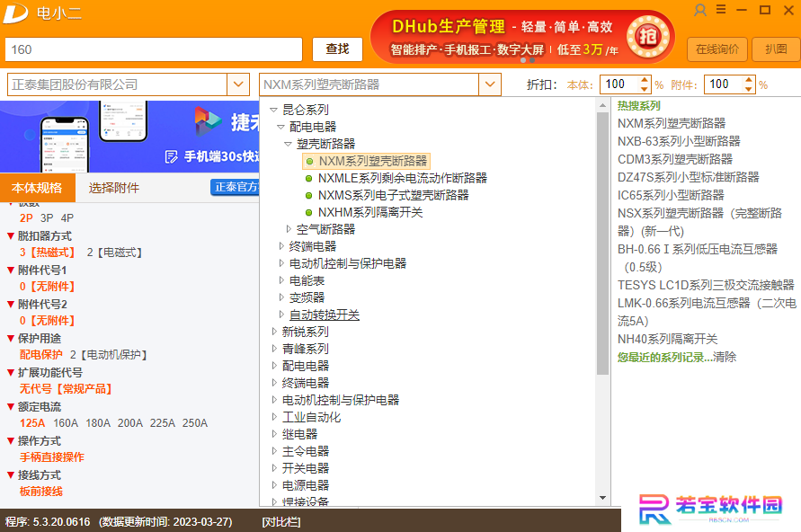Open the 正泰集团股份有限公司 manufacturer dropdown
The height and width of the screenshot is (532, 801).
(238, 84)
